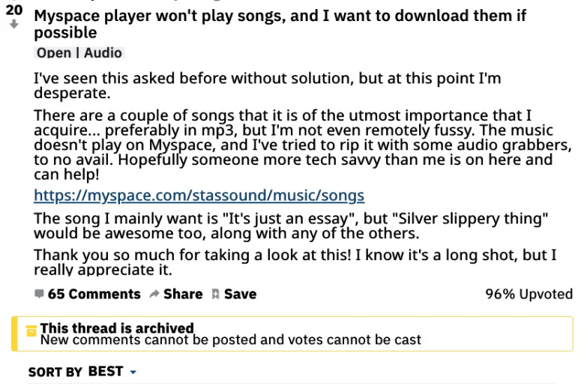Expand the blue caret beside BEST
This screenshot has width=581, height=392.
[133, 372]
